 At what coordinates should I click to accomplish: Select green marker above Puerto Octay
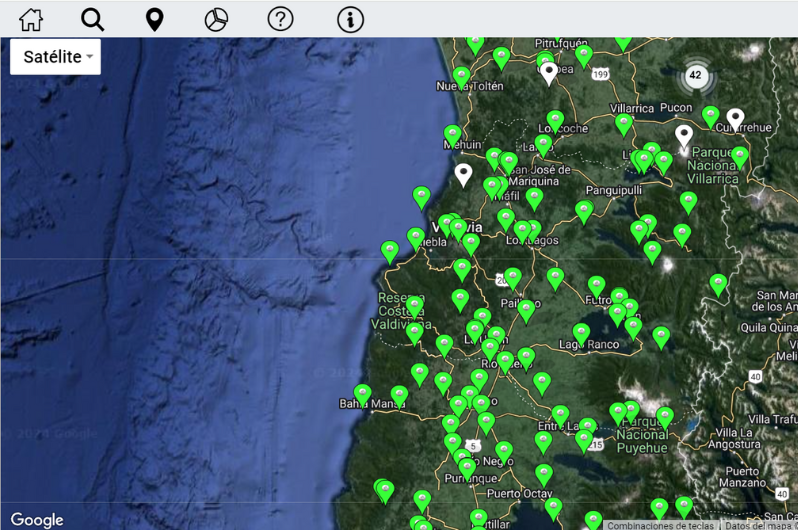pyautogui.click(x=544, y=473)
